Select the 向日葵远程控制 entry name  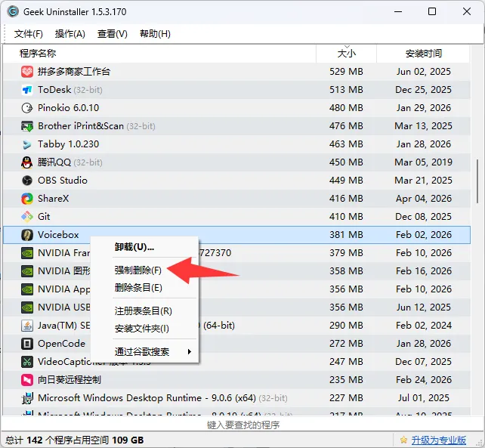point(70,380)
